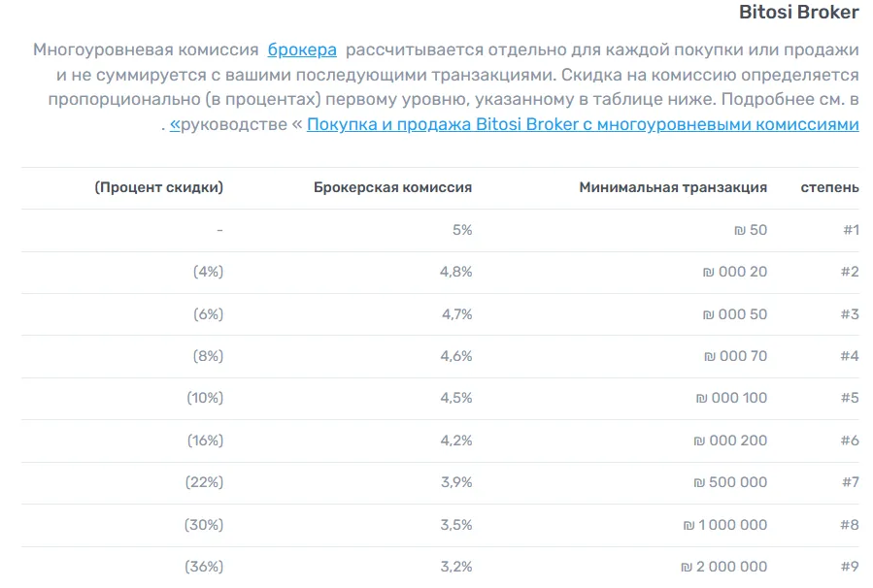This screenshot has height=588, width=873.
Task: Click the Минимальная транзакция column header
Action: tap(673, 187)
